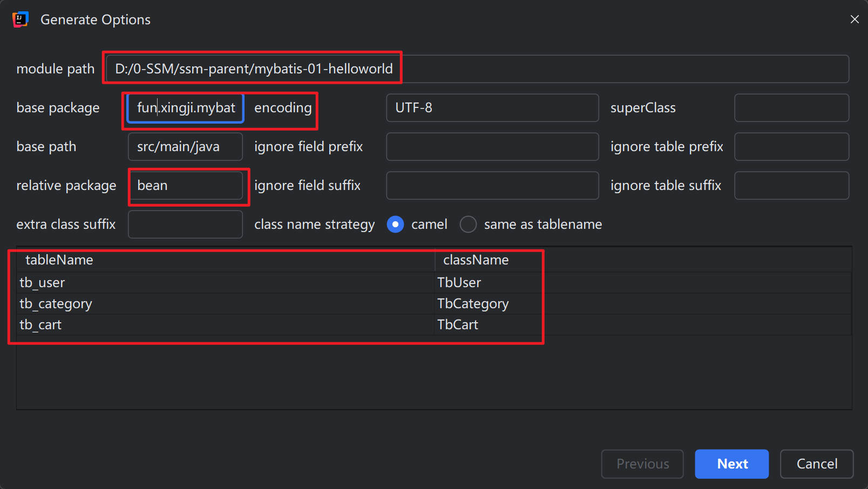Click the extra class suffix field
The image size is (868, 489).
point(185,225)
